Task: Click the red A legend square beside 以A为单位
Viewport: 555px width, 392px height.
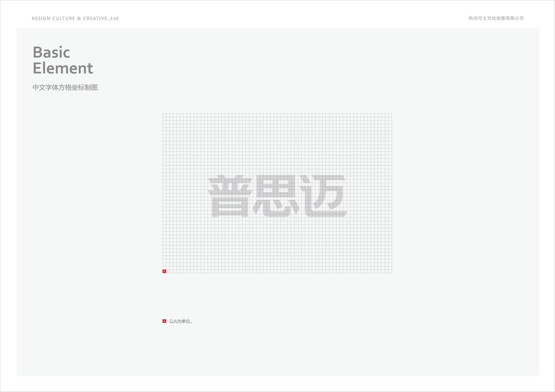Action: (164, 321)
